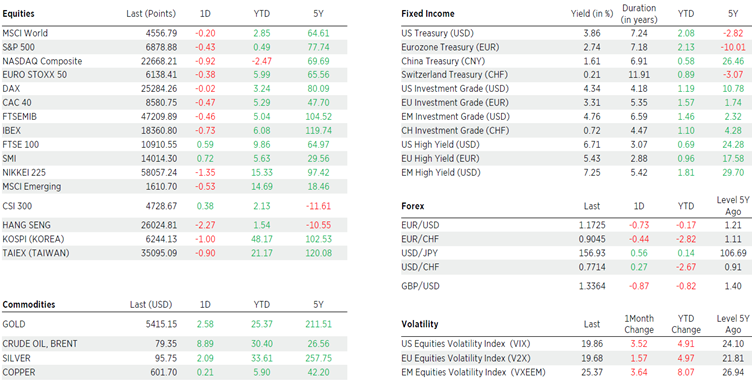Select the US Treasury (USD) row label
The width and height of the screenshot is (752, 381).
(437, 34)
